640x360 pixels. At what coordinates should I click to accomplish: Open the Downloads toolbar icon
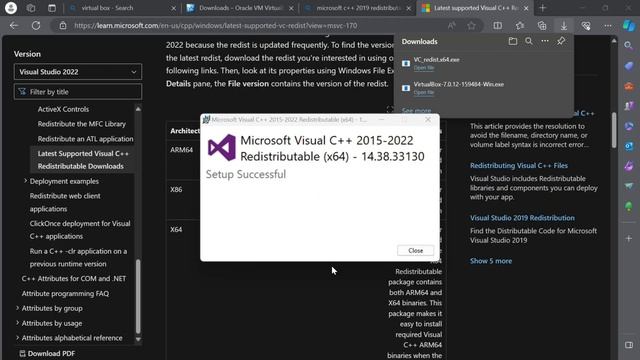click(x=564, y=25)
